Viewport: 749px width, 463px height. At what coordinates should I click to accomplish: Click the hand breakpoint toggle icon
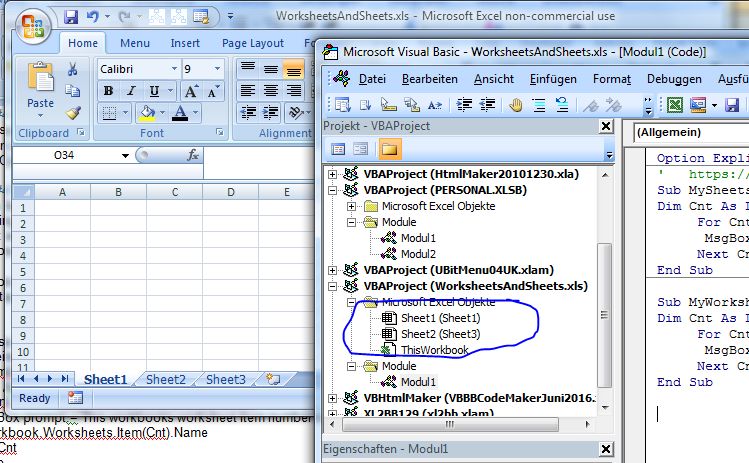tap(515, 105)
